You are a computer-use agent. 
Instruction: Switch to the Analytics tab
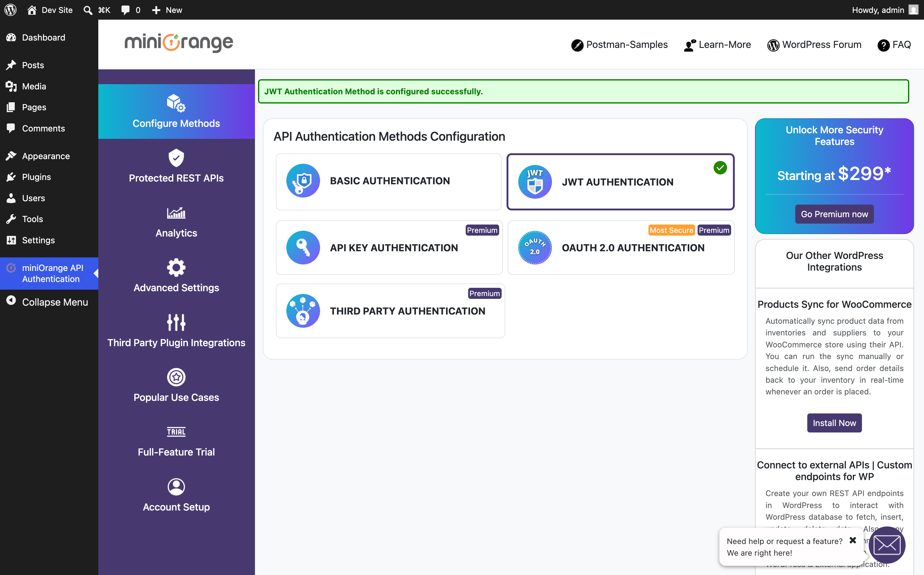176,221
